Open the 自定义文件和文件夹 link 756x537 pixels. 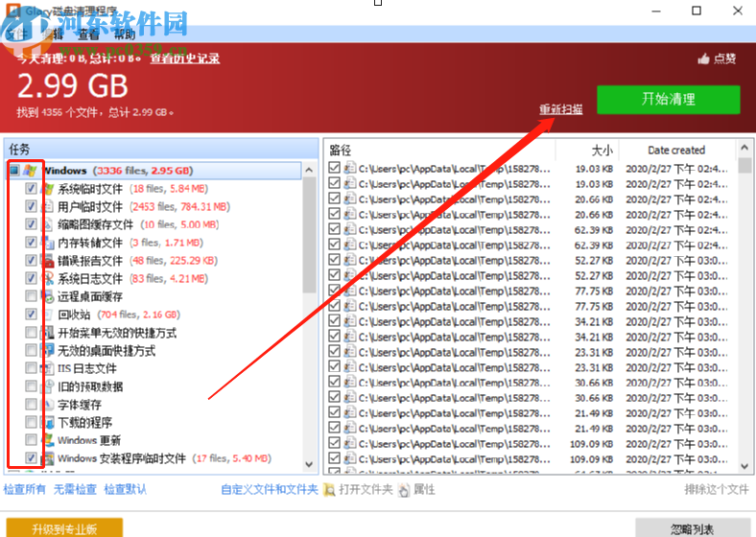point(270,490)
